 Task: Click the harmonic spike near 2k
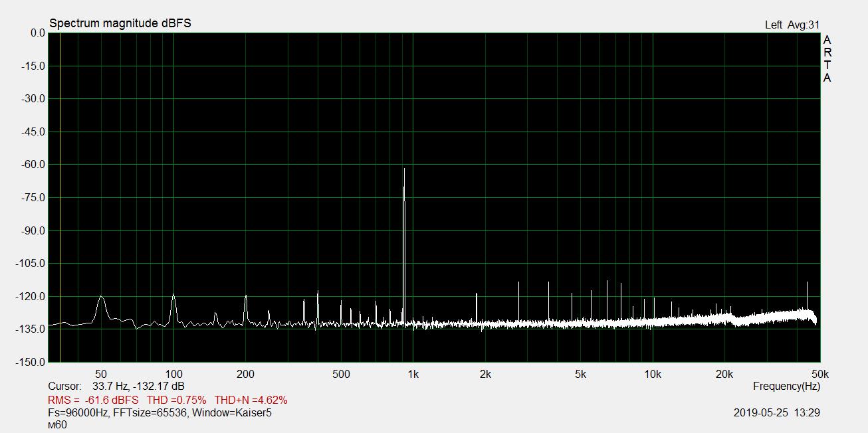[x=477, y=308]
